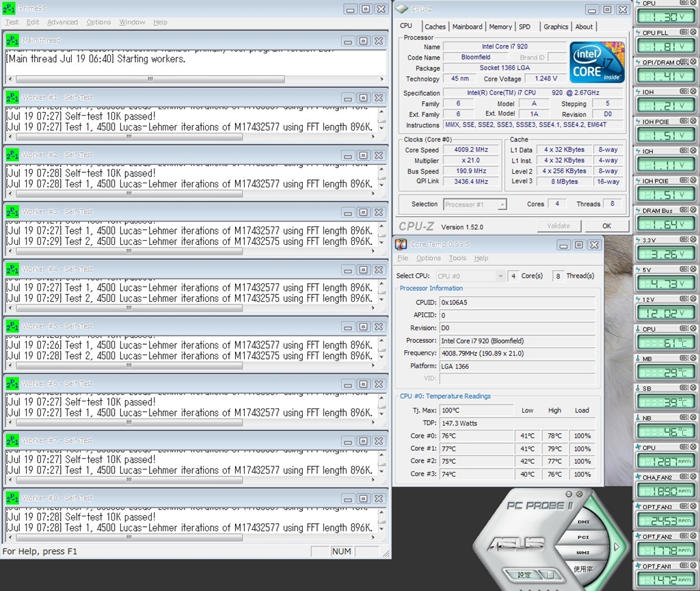700x591 pixels.
Task: Open the DMI section in PC Probe II
Action: [583, 522]
